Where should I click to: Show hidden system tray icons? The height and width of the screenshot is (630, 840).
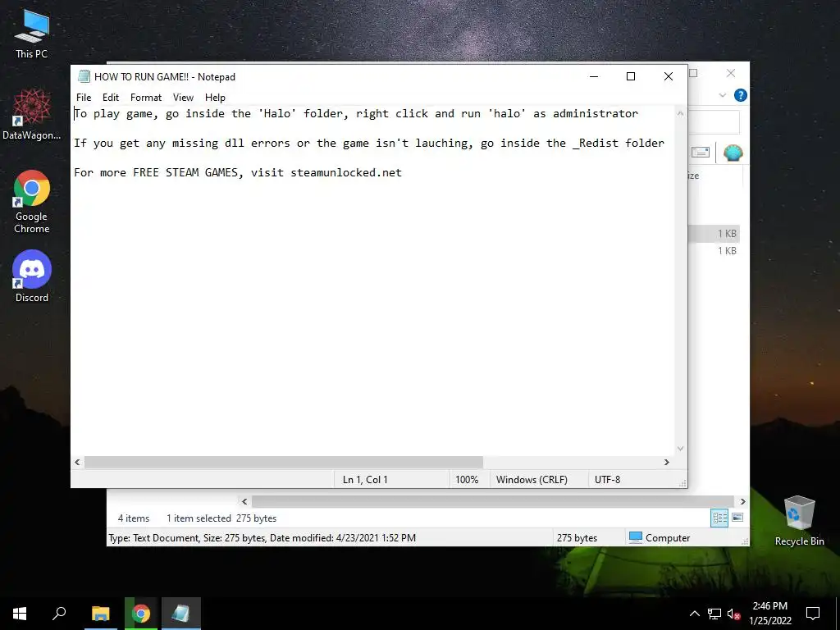coord(694,614)
